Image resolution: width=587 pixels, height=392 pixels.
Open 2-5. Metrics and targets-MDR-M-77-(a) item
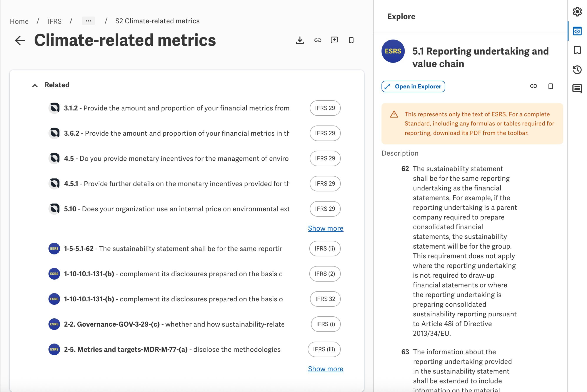pos(172,349)
